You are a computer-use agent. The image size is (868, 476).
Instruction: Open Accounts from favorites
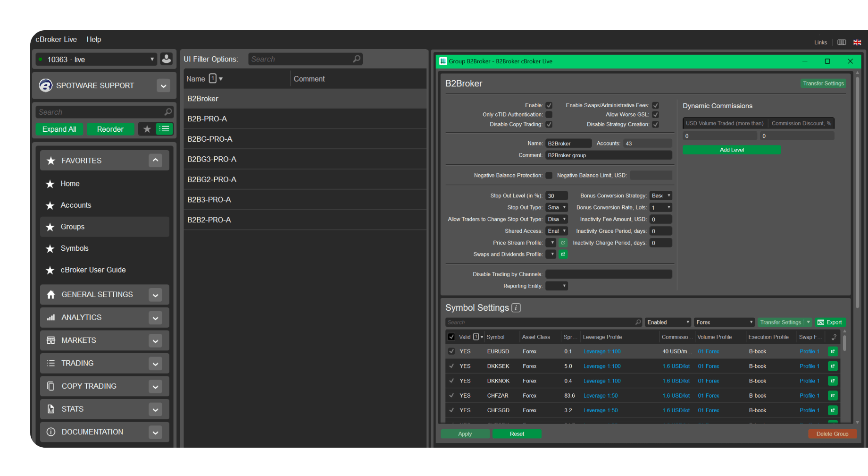pos(104,205)
